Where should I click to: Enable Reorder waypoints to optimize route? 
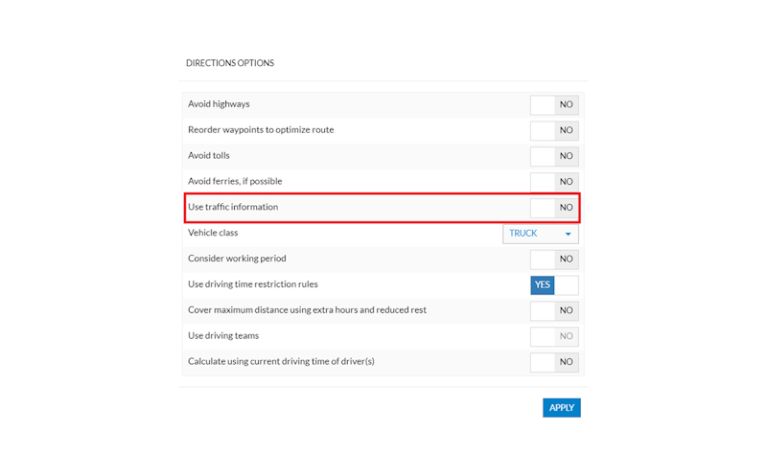pos(554,130)
